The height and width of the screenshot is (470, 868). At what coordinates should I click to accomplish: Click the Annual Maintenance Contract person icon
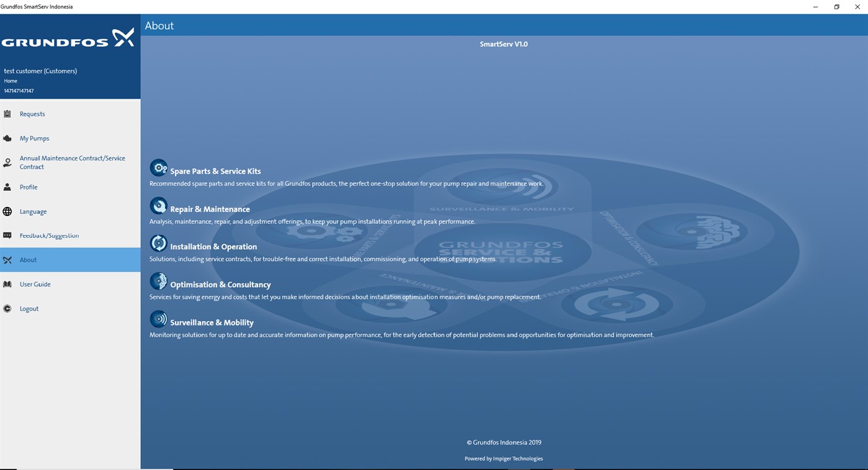coord(7,162)
